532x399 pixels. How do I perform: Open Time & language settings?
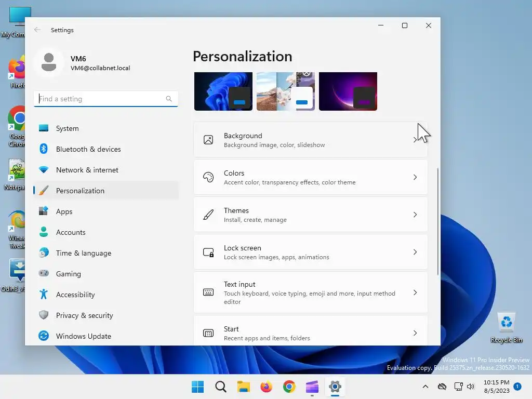(x=106, y=253)
